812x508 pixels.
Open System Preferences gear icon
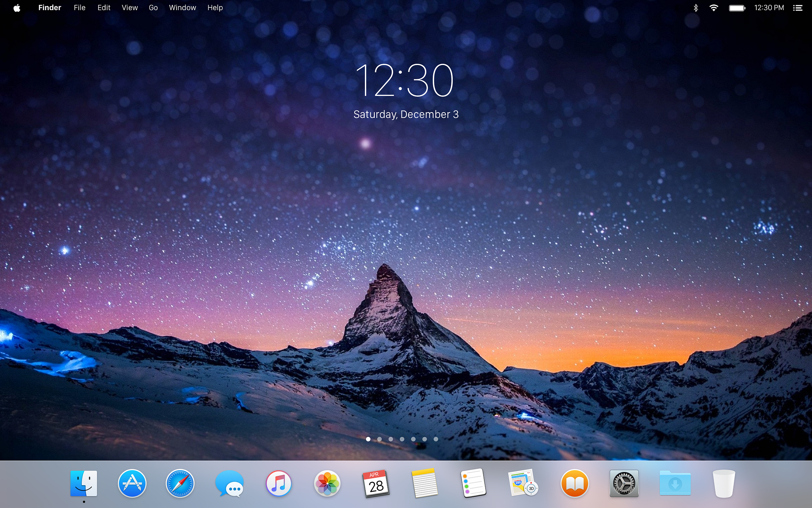click(x=624, y=483)
